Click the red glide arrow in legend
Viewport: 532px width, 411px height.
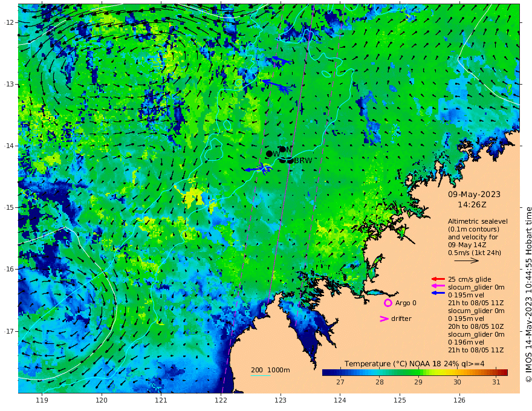[438, 279]
